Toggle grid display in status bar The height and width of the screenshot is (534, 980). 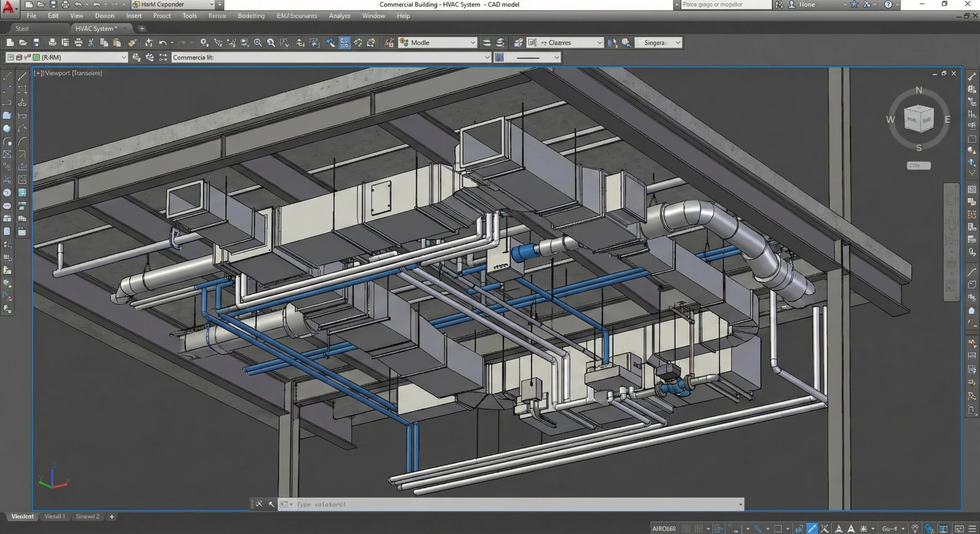[686, 529]
